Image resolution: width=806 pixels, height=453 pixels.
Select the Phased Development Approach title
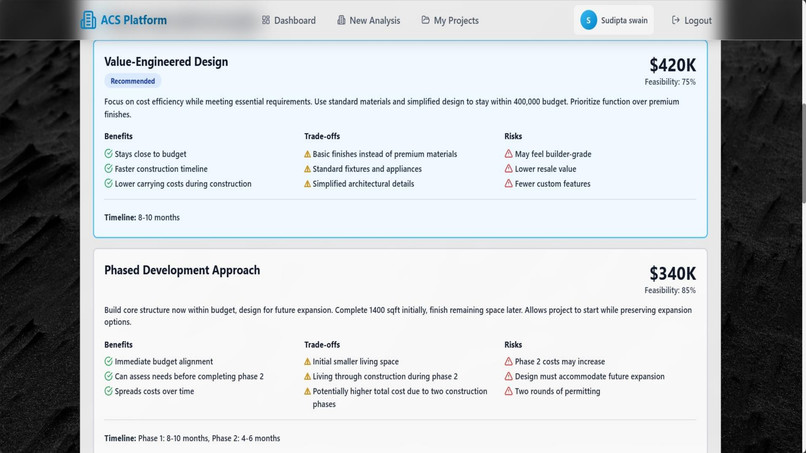pyautogui.click(x=182, y=270)
